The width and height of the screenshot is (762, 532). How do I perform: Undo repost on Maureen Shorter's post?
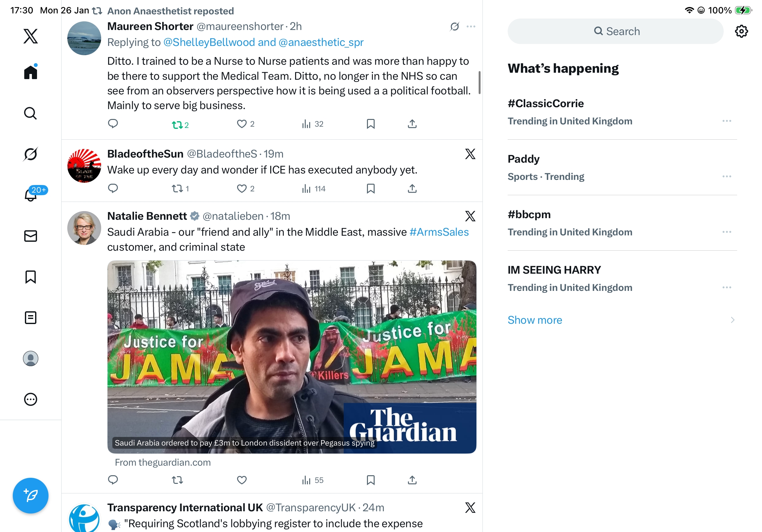click(x=177, y=125)
